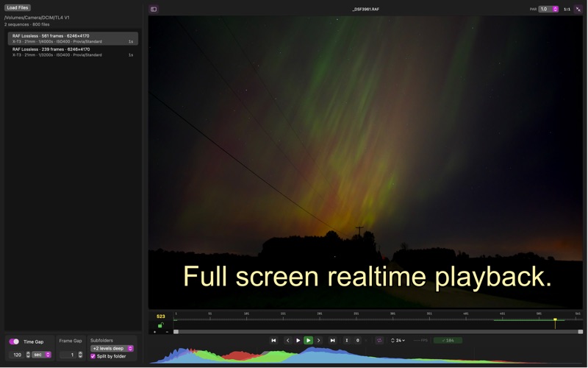Select the RAF Lossless 239 frames sequence

point(73,52)
